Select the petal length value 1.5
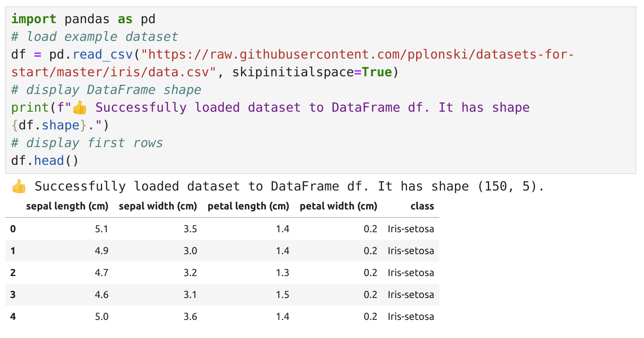The width and height of the screenshot is (644, 338). point(282,295)
